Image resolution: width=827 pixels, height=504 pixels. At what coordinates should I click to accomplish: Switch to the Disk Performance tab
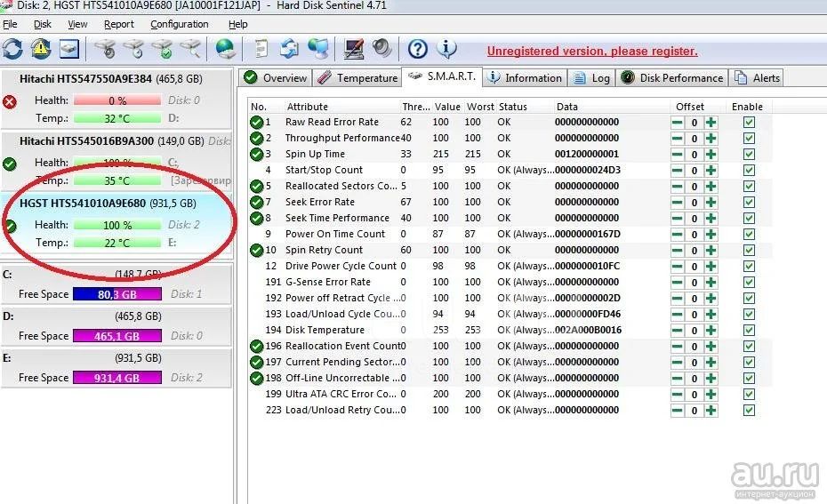672,78
